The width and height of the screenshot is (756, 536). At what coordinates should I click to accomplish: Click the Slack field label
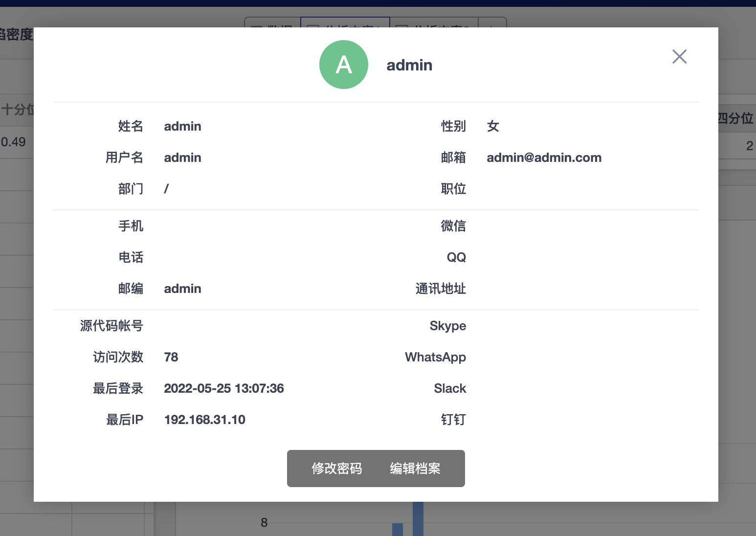click(450, 388)
